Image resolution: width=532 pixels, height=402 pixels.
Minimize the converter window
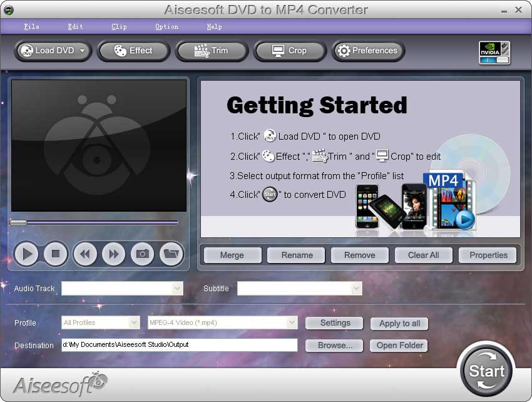[504, 11]
